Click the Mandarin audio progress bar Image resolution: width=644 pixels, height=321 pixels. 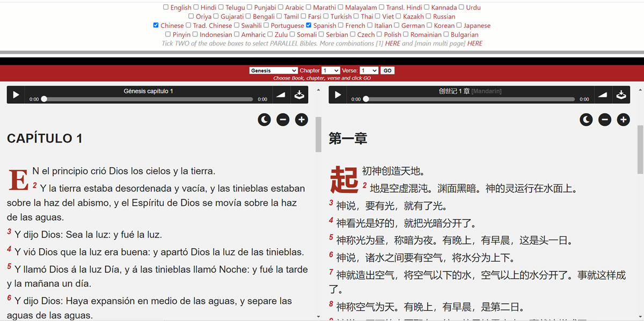[470, 99]
